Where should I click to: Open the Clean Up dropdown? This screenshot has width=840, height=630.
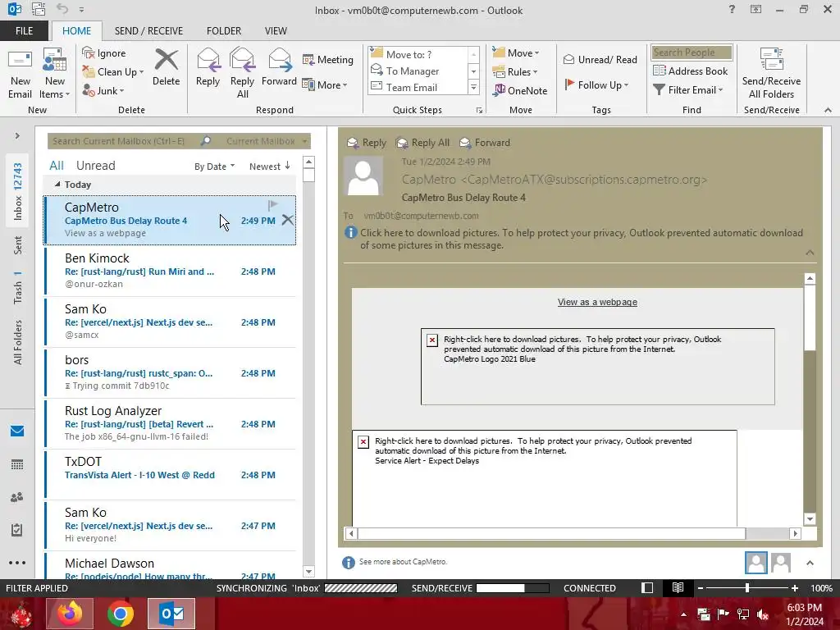tap(113, 72)
